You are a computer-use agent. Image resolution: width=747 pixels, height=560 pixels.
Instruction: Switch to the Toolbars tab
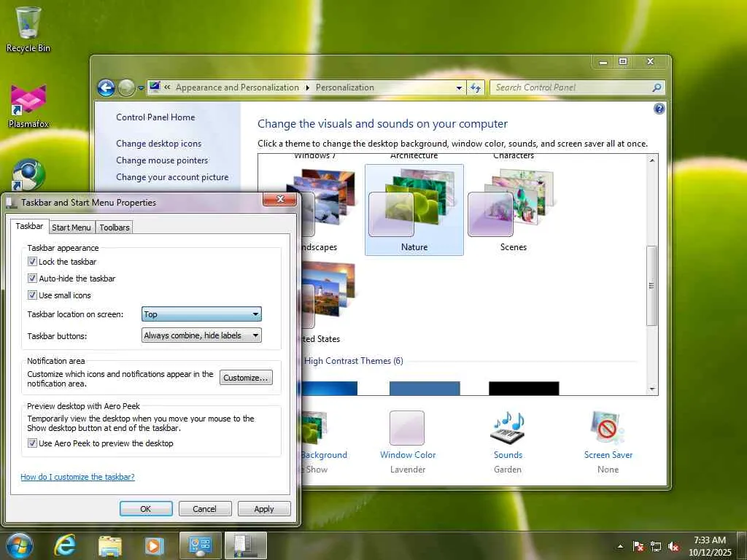[x=115, y=227]
